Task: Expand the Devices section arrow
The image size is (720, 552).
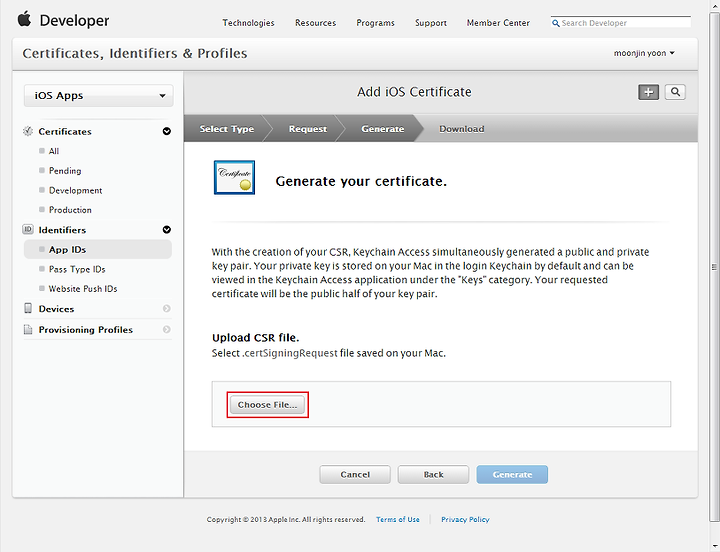Action: click(167, 309)
